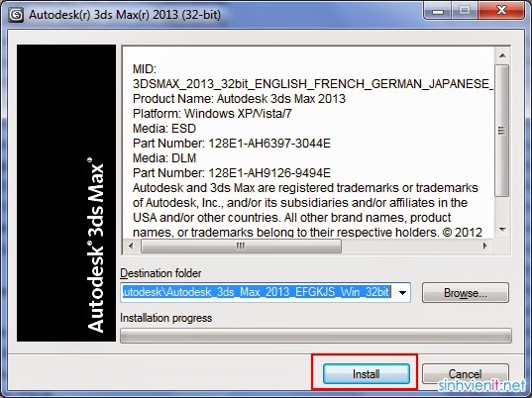Close the installer window with X
This screenshot has width=532, height=398.
point(502,11)
